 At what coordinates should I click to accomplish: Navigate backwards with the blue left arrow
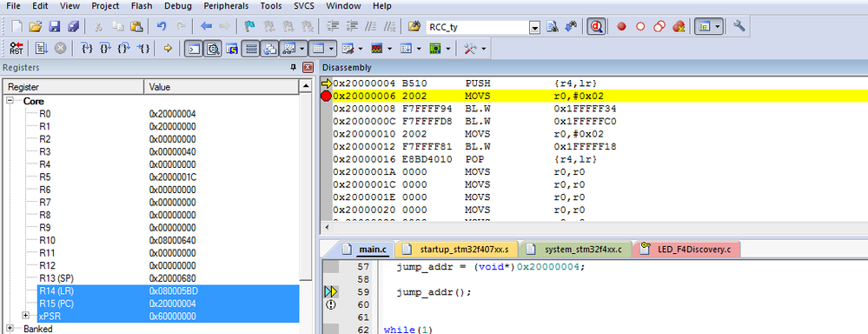coord(206,27)
